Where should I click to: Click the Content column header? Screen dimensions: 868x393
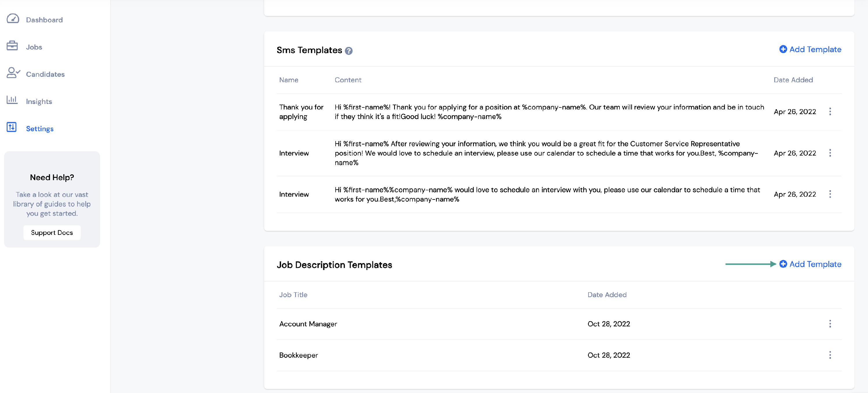[x=348, y=80]
